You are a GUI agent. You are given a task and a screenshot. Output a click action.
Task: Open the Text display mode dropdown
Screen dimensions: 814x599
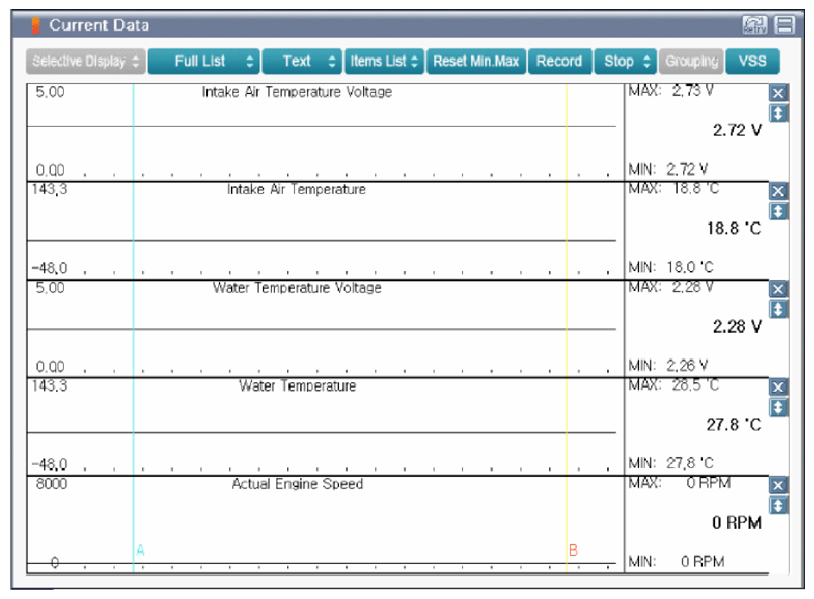tap(302, 61)
